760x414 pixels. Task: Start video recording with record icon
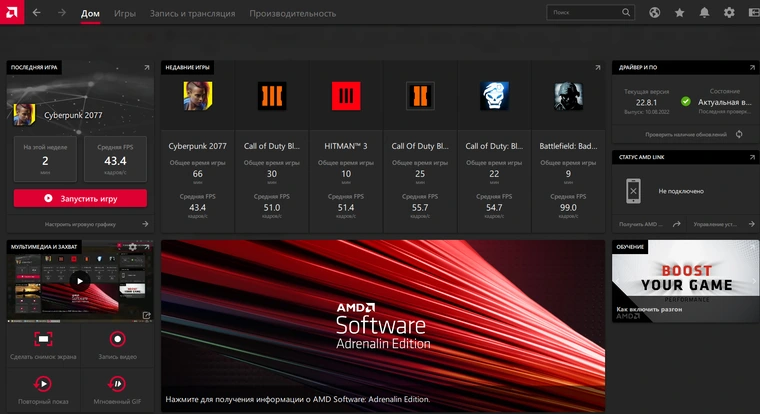tap(118, 340)
